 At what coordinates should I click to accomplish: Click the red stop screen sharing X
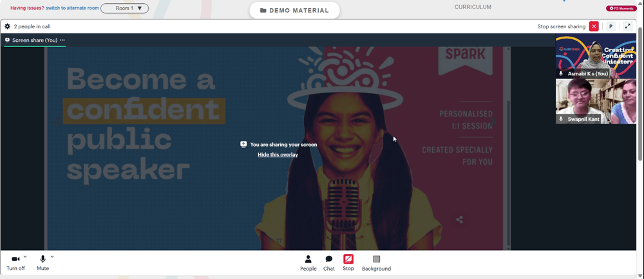[594, 26]
